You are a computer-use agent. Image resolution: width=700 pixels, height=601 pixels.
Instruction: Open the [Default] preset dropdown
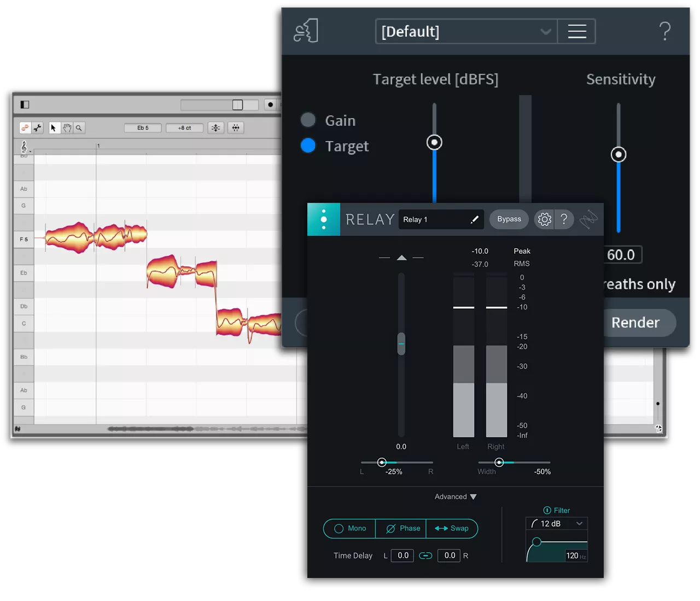(466, 31)
